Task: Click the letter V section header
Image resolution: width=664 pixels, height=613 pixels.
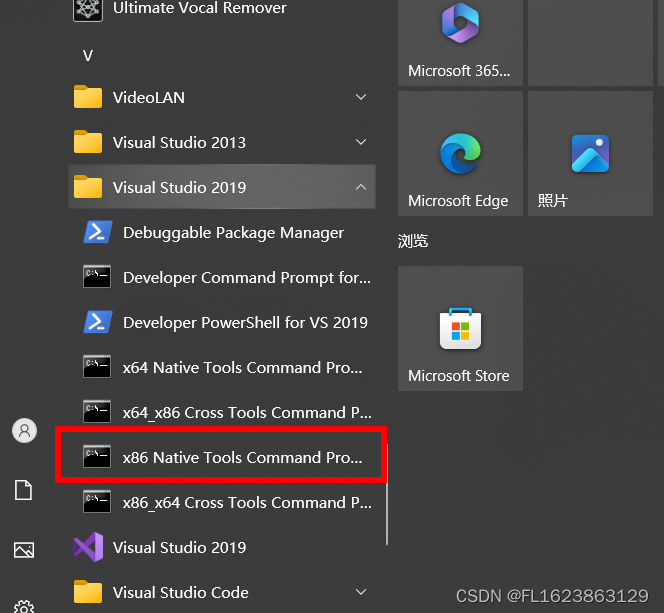Action: coord(88,56)
